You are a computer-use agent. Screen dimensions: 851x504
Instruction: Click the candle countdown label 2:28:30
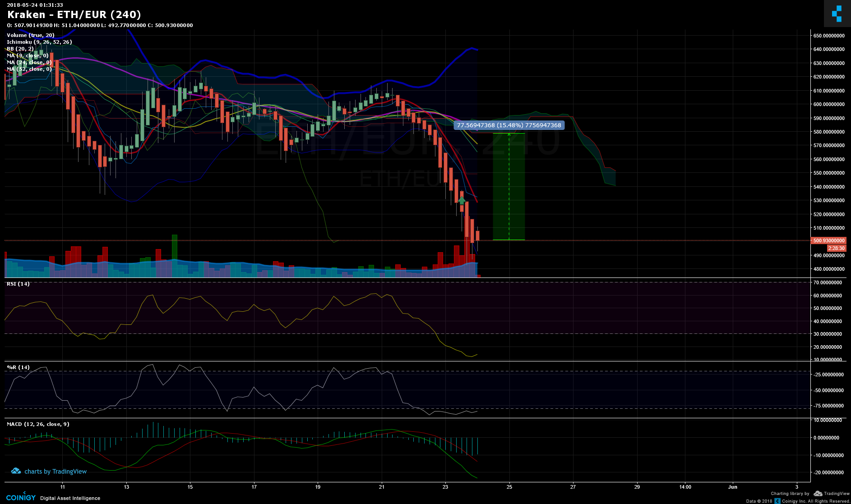point(837,249)
